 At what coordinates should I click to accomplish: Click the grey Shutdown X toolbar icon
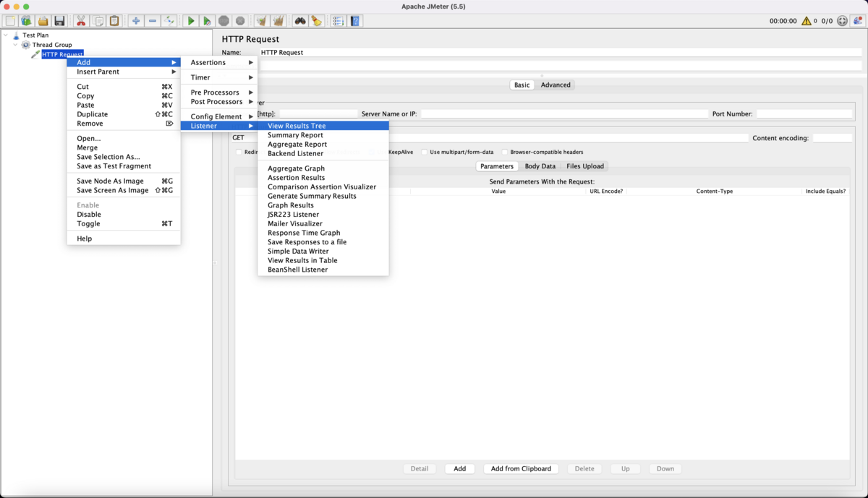(241, 21)
